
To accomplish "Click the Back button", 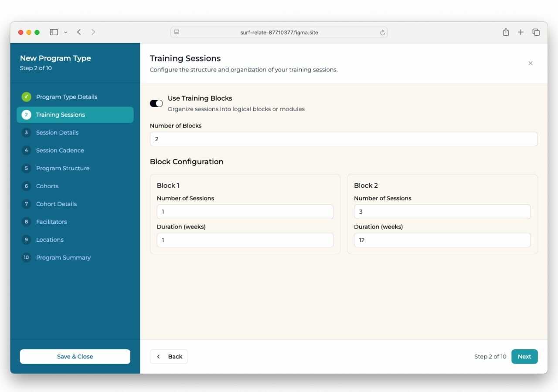I will [x=169, y=356].
